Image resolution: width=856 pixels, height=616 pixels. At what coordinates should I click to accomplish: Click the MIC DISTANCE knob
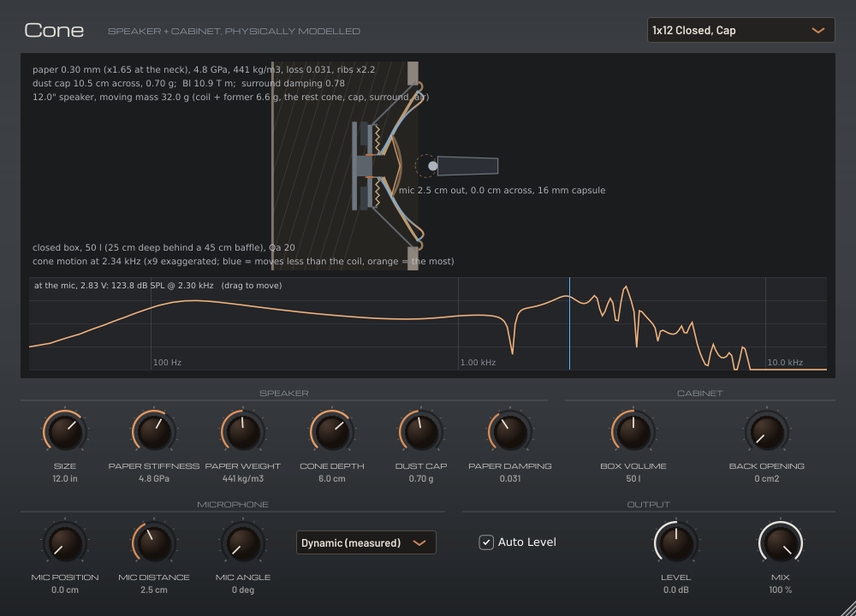pos(154,543)
